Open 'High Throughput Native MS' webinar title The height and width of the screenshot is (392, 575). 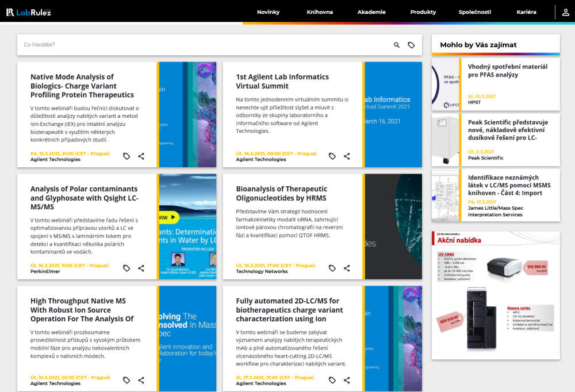[82, 310]
